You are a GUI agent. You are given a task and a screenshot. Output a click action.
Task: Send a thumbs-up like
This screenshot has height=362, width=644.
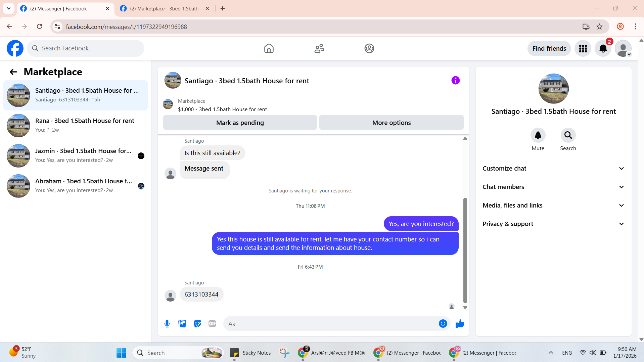click(x=460, y=324)
